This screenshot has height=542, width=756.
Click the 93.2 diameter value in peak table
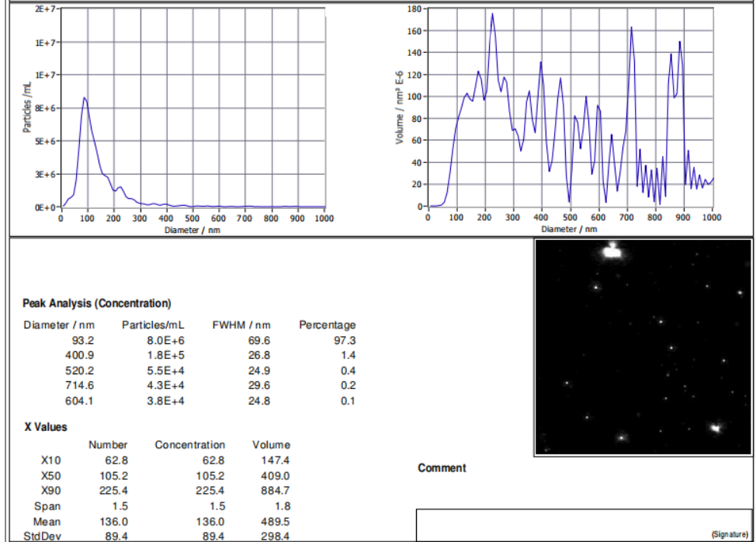click(81, 340)
